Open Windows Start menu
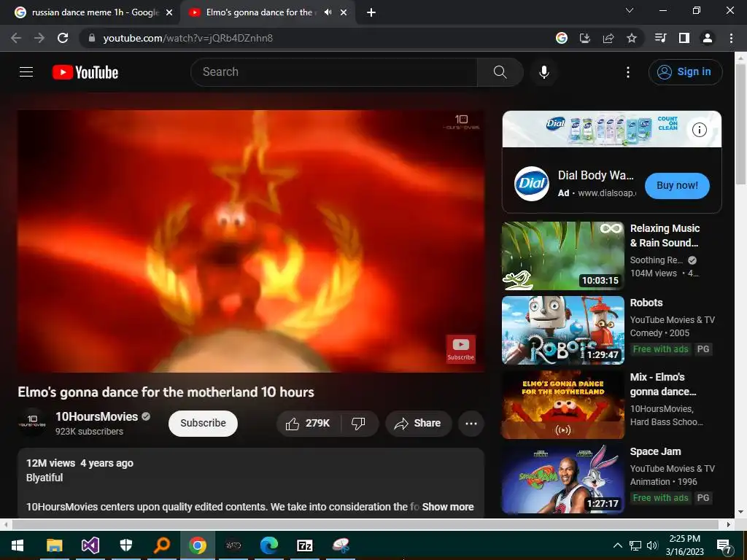The image size is (747, 560). click(x=18, y=545)
